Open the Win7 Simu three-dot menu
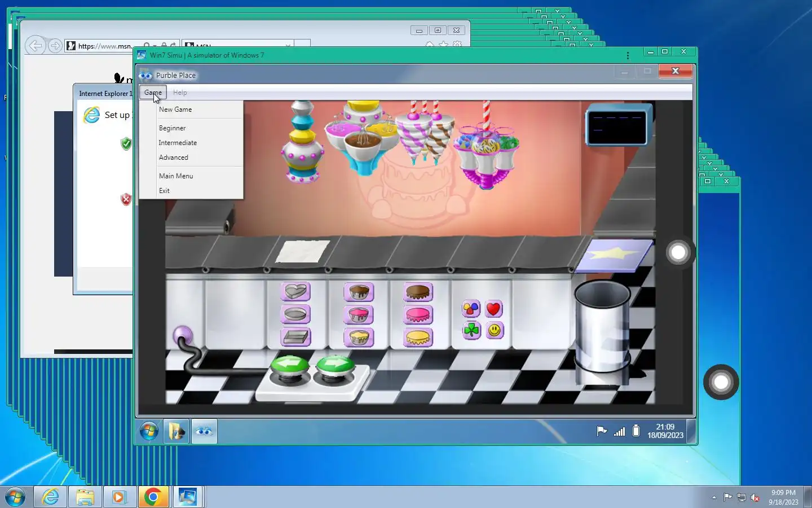Image resolution: width=812 pixels, height=508 pixels. [x=628, y=55]
